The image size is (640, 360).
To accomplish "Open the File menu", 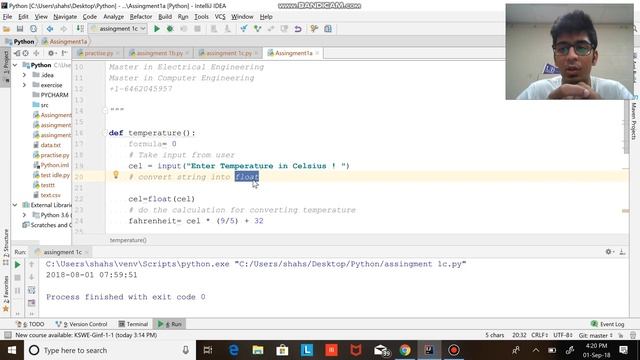I will pos(7,17).
